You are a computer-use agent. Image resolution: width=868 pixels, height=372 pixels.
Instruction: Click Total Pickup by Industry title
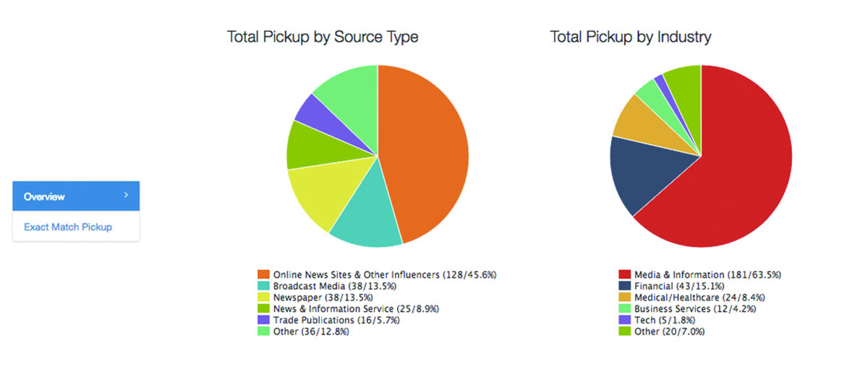[631, 37]
